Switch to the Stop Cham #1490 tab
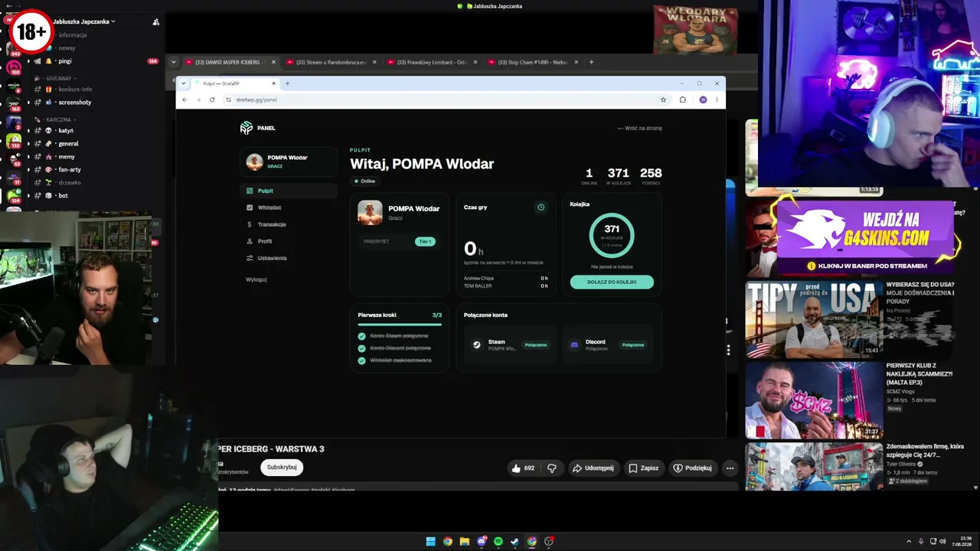Viewport: 980px width, 551px height. [532, 62]
